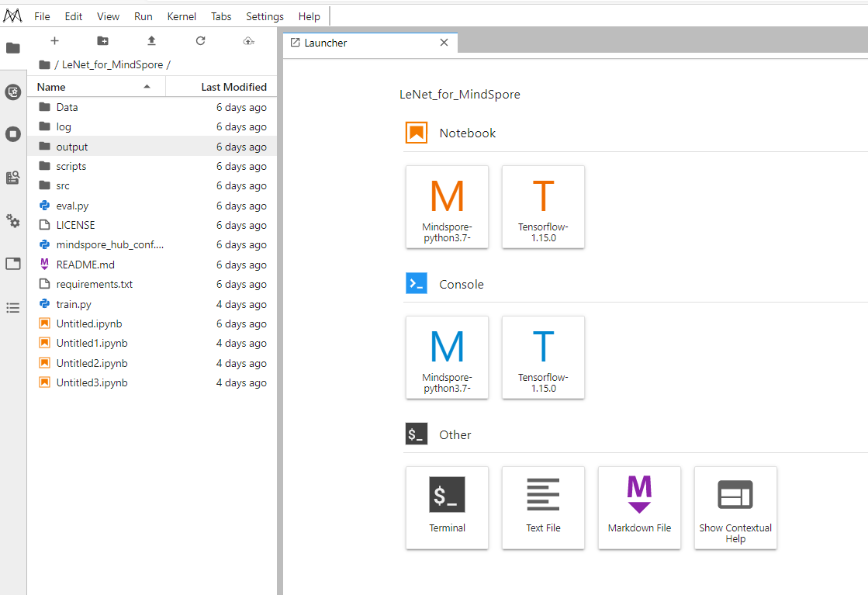Launch the Mindspore-python3.7 Console card
Viewport: 868px width, 595px height.
pos(448,358)
